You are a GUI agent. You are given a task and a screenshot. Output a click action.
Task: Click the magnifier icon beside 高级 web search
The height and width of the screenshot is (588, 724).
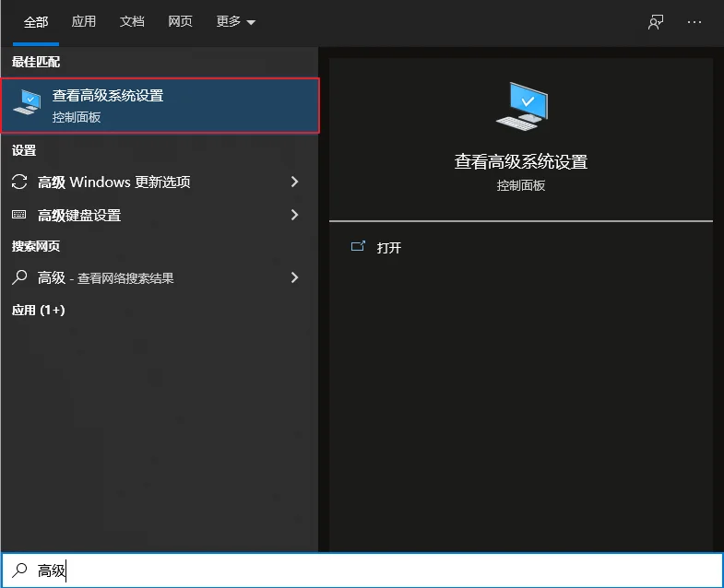pos(19,276)
